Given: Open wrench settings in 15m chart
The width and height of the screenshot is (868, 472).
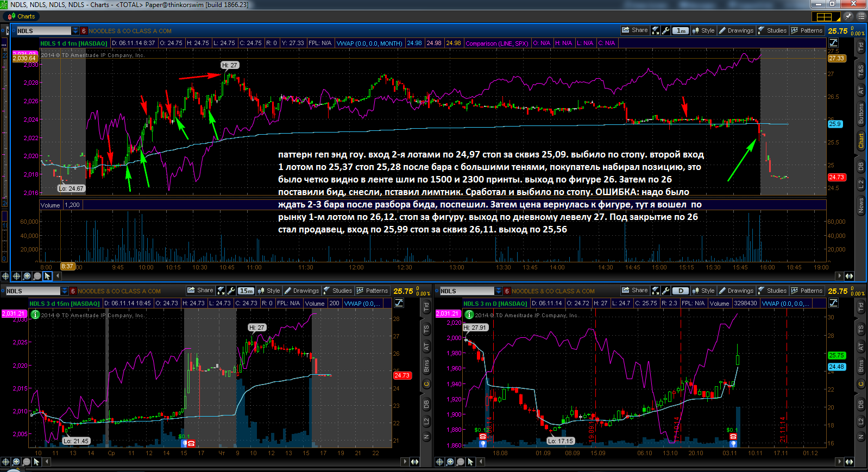Looking at the screenshot, I should pyautogui.click(x=231, y=291).
